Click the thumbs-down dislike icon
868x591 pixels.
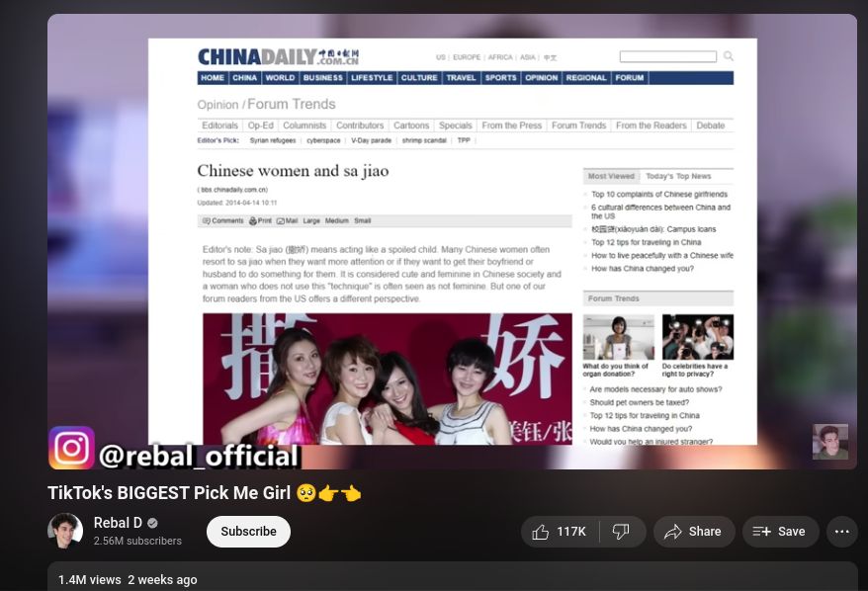[x=621, y=532]
